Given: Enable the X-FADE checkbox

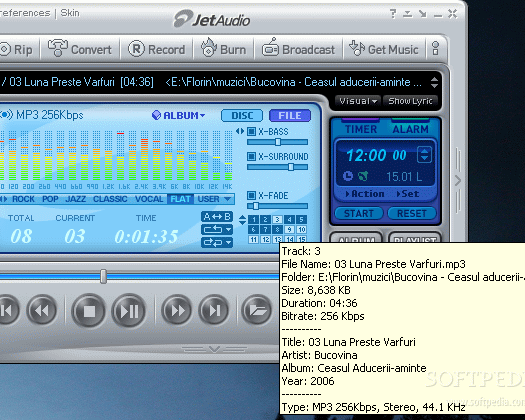Looking at the screenshot, I should pyautogui.click(x=251, y=195).
